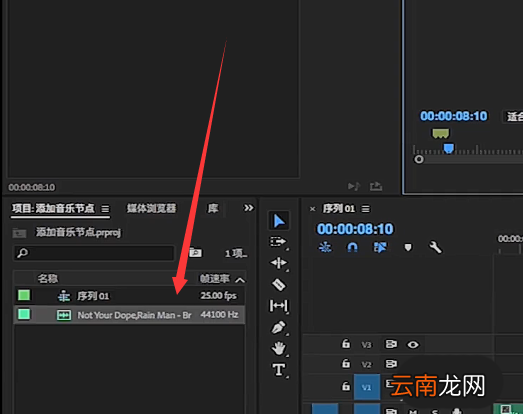Click the 44100 Hz value
Viewport: 523px width, 414px height.
(x=219, y=315)
